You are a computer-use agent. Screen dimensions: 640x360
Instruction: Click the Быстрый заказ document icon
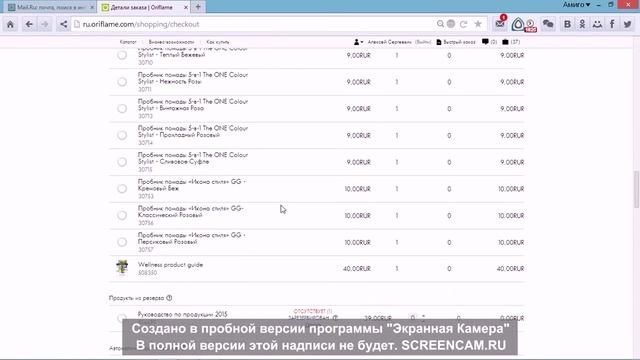(439, 42)
